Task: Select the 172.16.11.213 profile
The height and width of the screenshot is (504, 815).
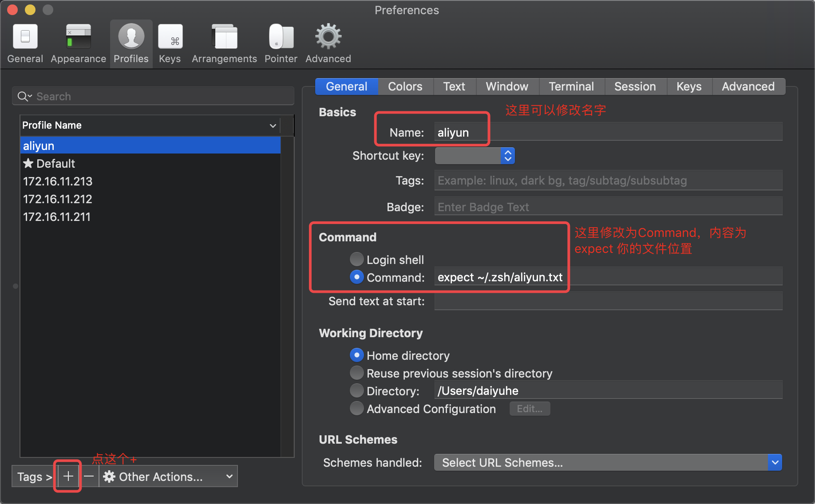Action: tap(57, 181)
